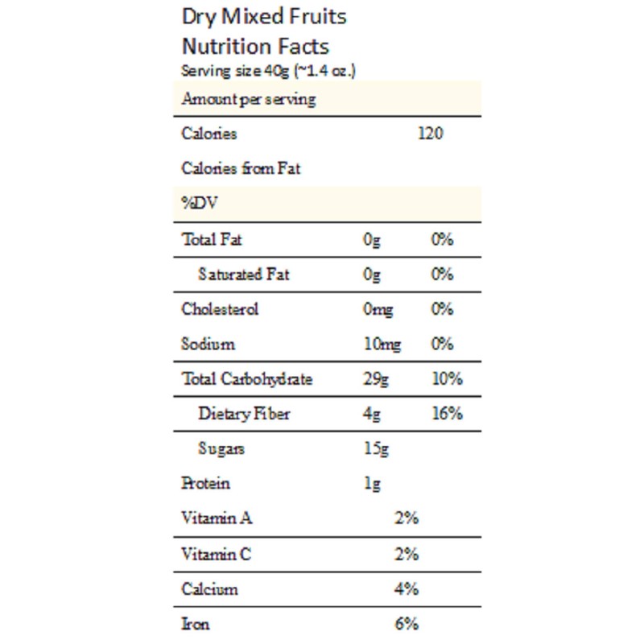Screen dimensions: 644x644
Task: Click the Total Carbohydrate 10% value
Action: click(x=447, y=379)
